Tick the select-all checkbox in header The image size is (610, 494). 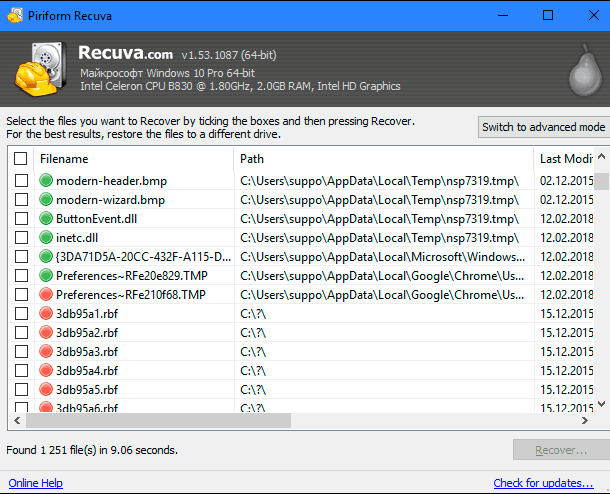21,159
